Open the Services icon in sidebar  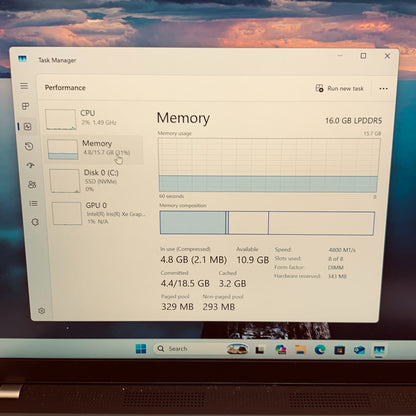(35, 222)
